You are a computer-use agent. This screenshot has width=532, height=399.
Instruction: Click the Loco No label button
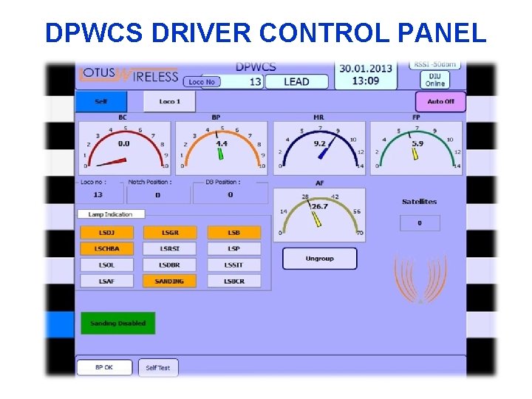click(x=202, y=82)
